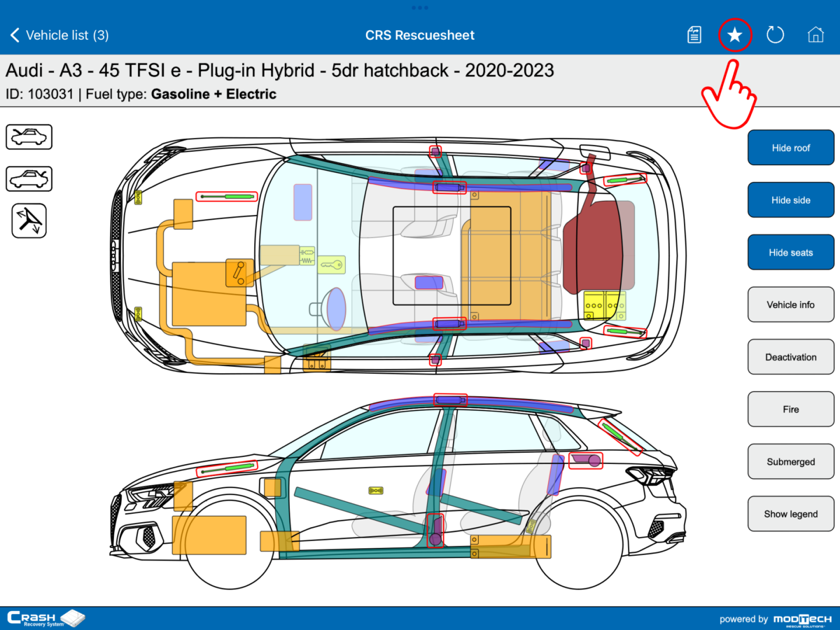Select the open-hood car view icon
Image resolution: width=840 pixels, height=630 pixels.
(x=29, y=137)
